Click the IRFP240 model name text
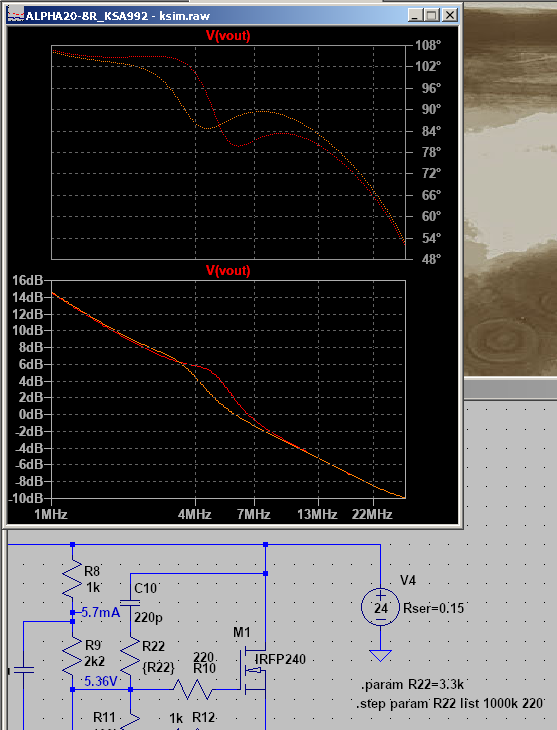 pyautogui.click(x=280, y=660)
